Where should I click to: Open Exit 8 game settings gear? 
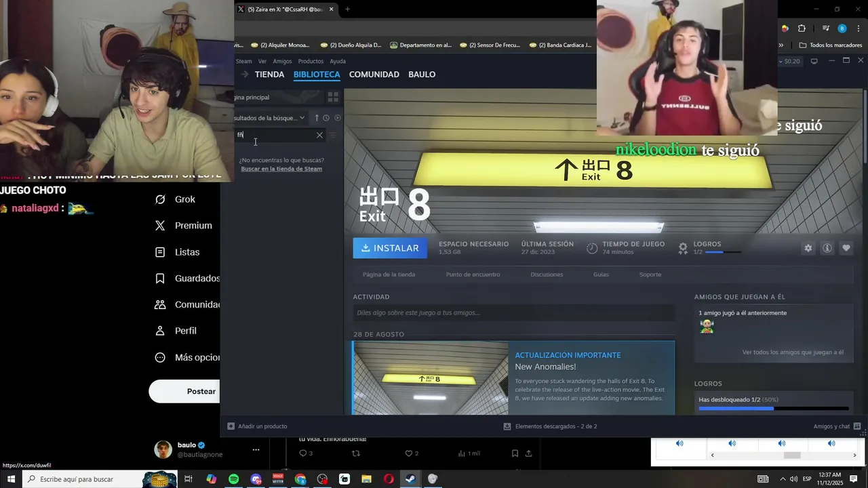[x=808, y=248]
